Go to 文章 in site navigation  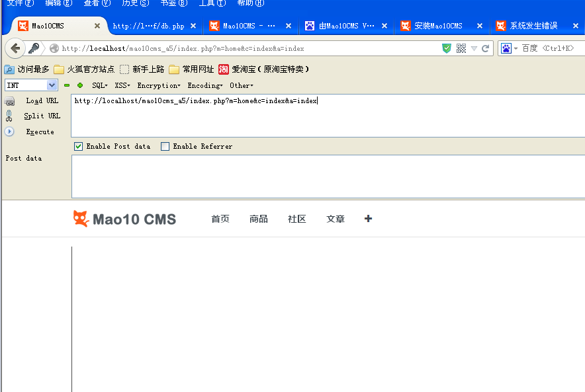coord(336,219)
